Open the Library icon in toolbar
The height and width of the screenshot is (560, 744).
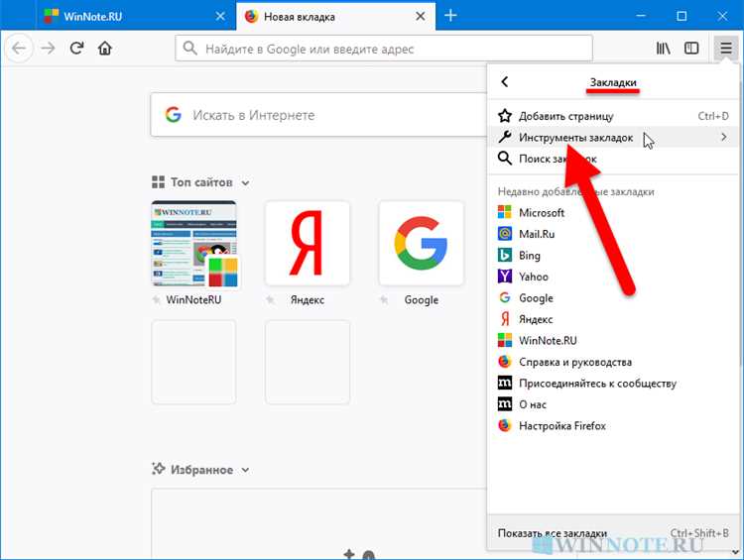coord(663,48)
